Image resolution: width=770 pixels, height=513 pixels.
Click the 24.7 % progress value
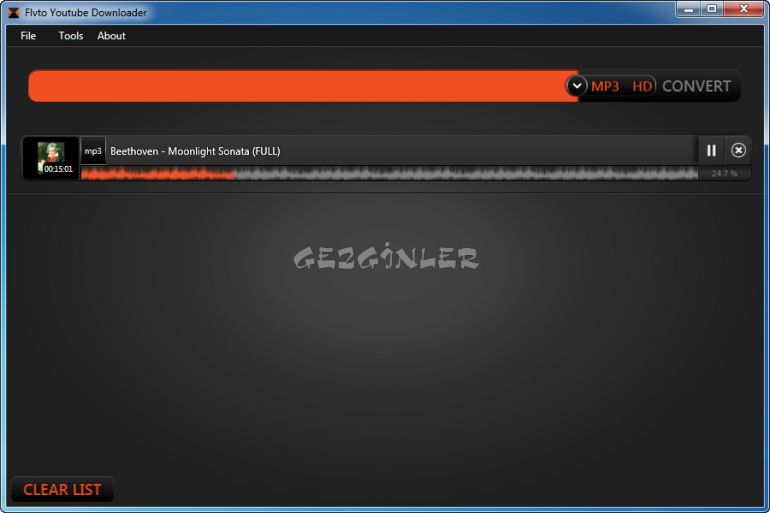click(724, 173)
